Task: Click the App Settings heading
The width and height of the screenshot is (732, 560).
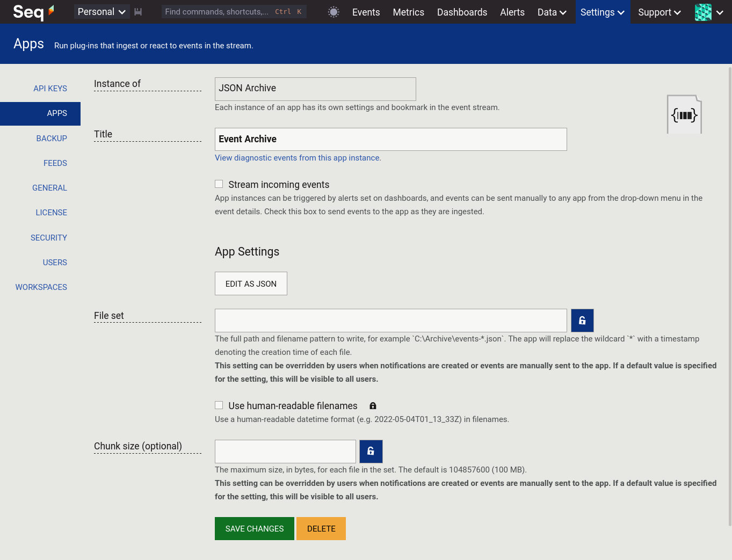Action: (247, 252)
